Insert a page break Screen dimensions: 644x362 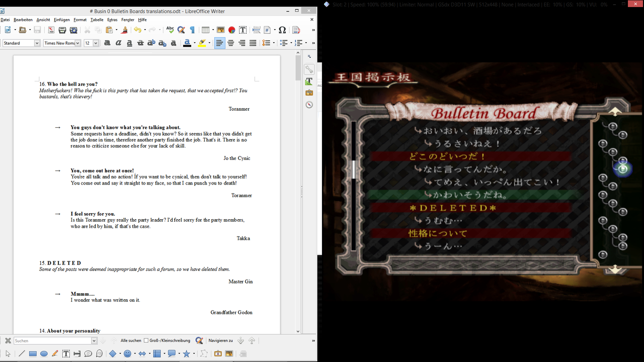pos(257,30)
